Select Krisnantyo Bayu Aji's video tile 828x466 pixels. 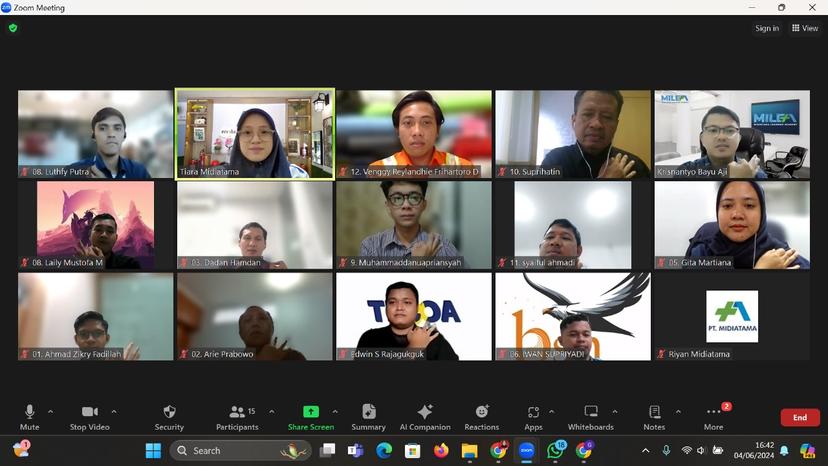tap(732, 134)
